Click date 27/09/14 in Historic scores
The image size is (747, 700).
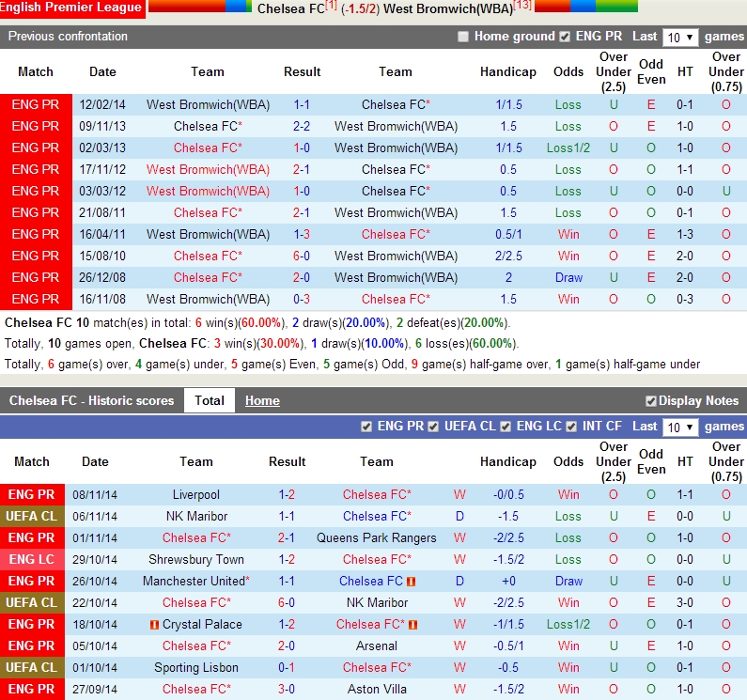click(x=95, y=689)
